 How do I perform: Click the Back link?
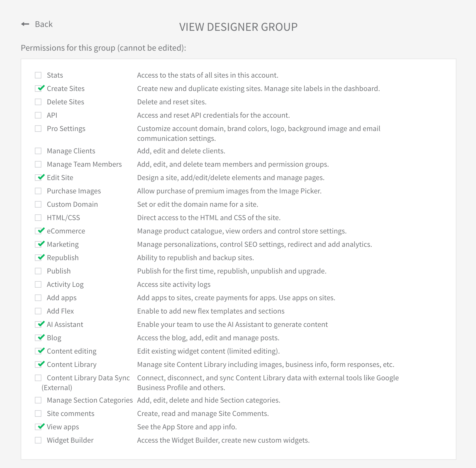coord(44,24)
